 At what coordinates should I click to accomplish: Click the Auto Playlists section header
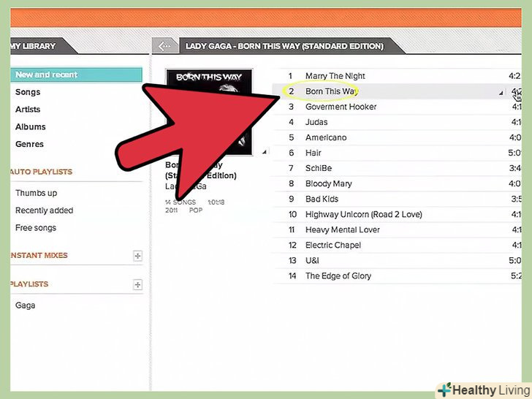(x=41, y=172)
